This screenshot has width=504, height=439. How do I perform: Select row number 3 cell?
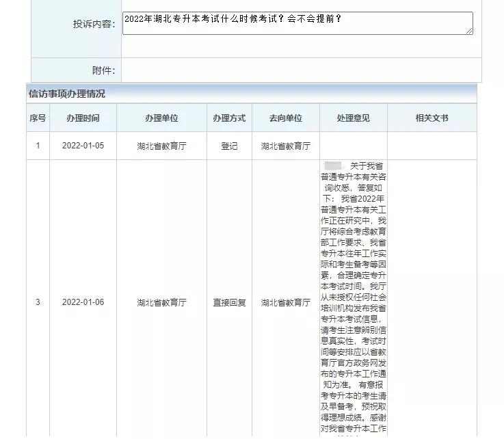(x=38, y=302)
